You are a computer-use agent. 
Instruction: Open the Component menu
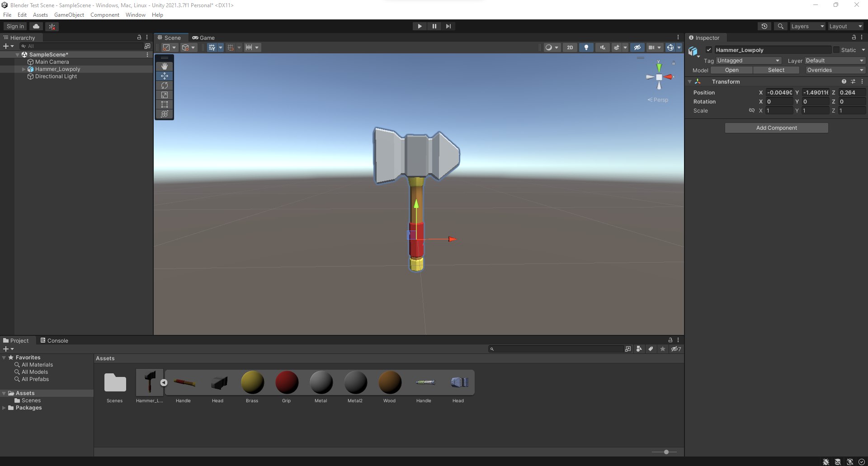[105, 15]
